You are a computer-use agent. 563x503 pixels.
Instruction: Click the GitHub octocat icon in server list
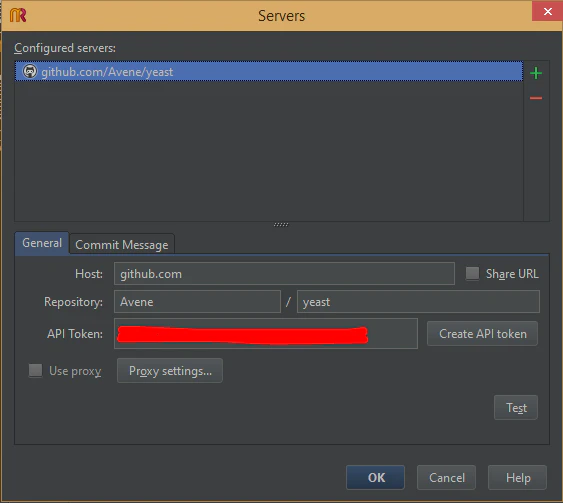[30, 71]
